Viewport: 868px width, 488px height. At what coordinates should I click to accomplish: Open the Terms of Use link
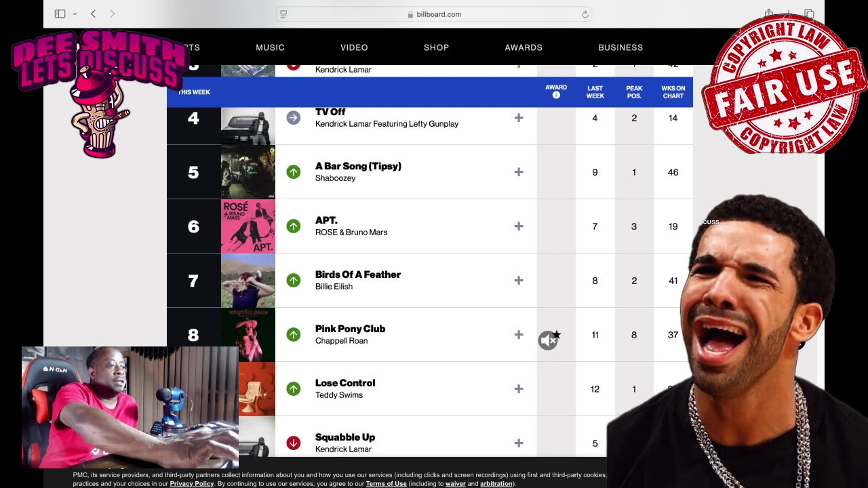tap(386, 484)
